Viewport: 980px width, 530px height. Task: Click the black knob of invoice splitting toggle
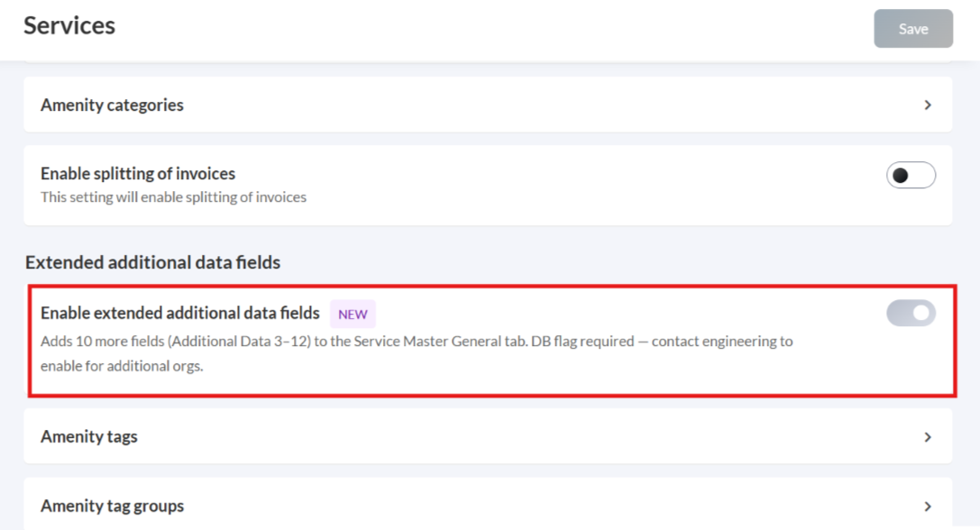click(x=900, y=176)
